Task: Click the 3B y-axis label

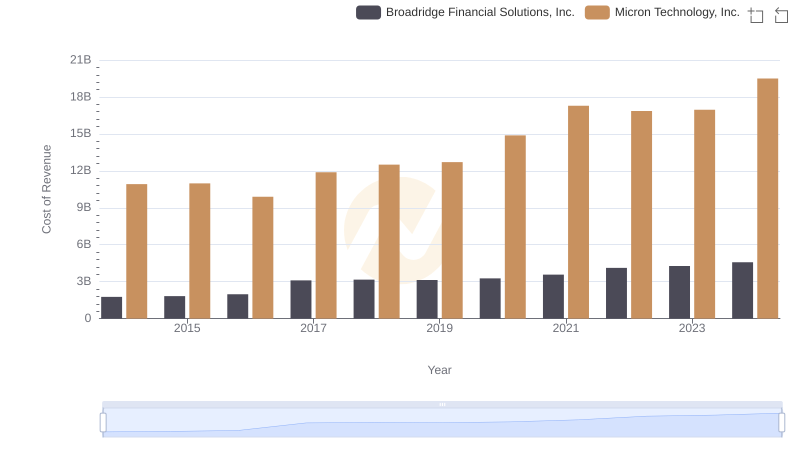Action: [84, 281]
